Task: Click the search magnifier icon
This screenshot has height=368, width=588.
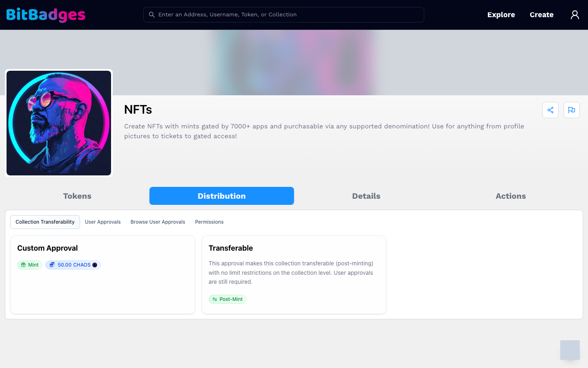Action: [x=151, y=15]
